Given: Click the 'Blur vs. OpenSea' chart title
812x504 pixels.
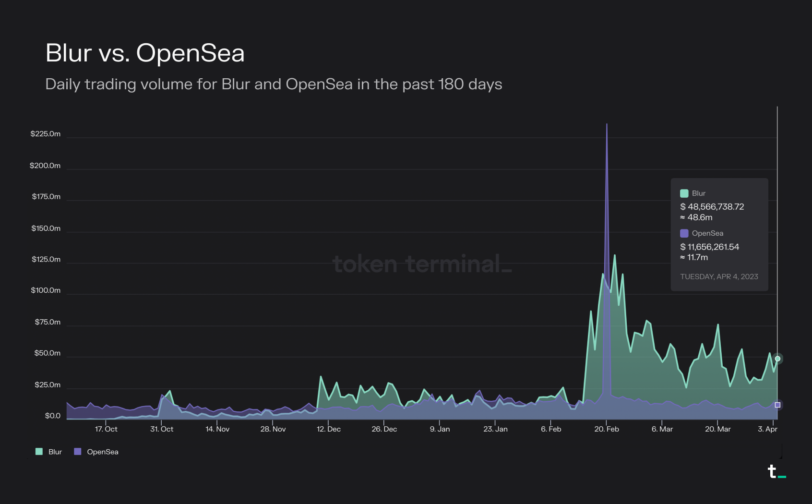Looking at the screenshot, I should coord(145,53).
